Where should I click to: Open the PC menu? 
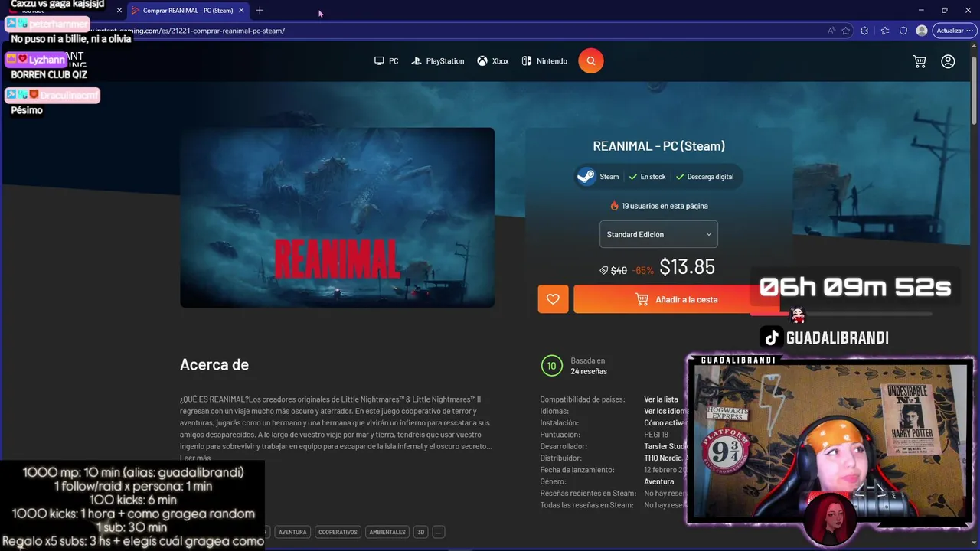pos(387,61)
